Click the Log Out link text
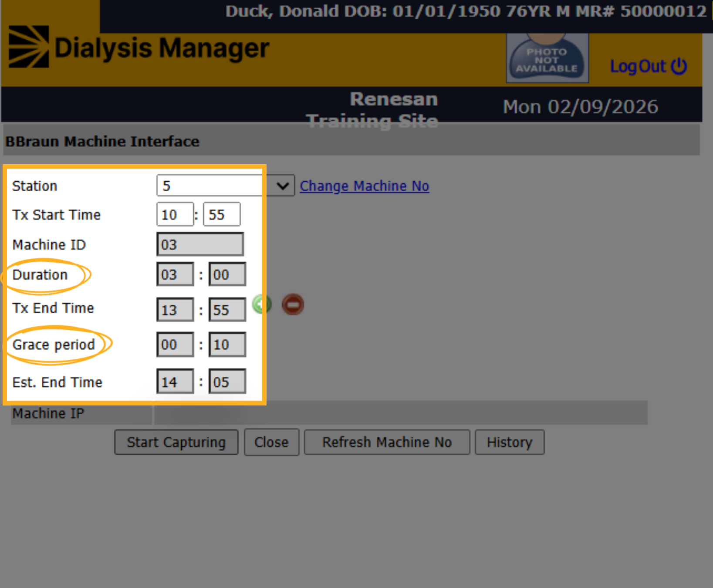Viewport: 713px width, 588px height. (x=638, y=66)
